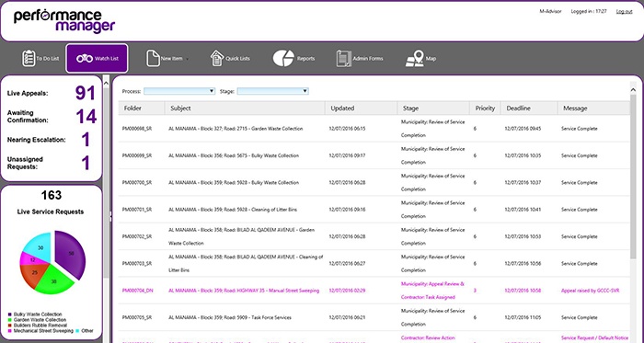Open folder PM000702_SR
This screenshot has height=343, width=644.
point(137,236)
